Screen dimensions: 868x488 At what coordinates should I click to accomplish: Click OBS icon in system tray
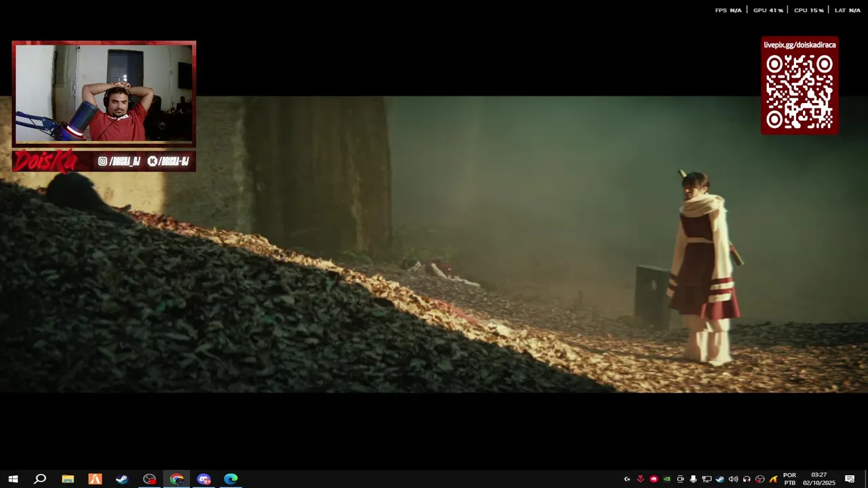759,479
